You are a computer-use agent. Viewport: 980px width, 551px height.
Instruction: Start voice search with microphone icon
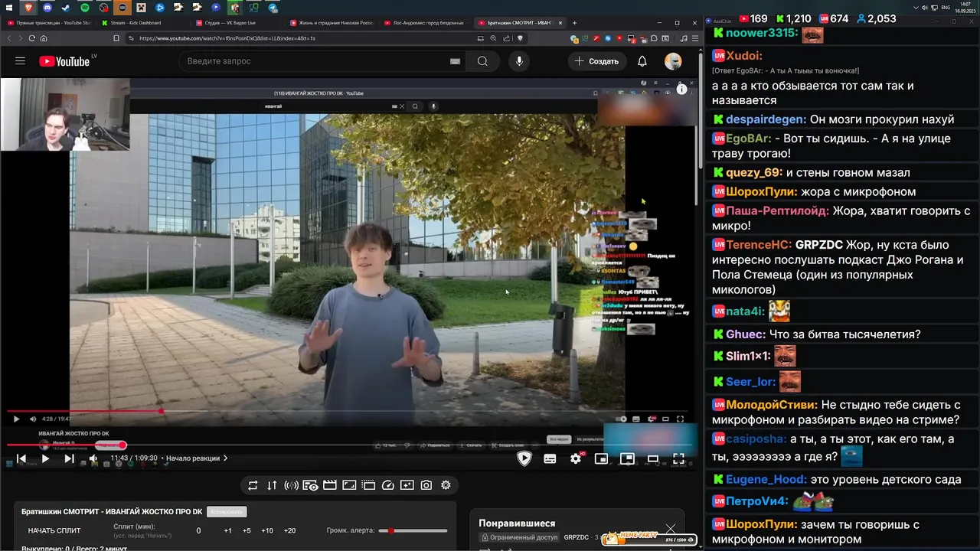519,61
